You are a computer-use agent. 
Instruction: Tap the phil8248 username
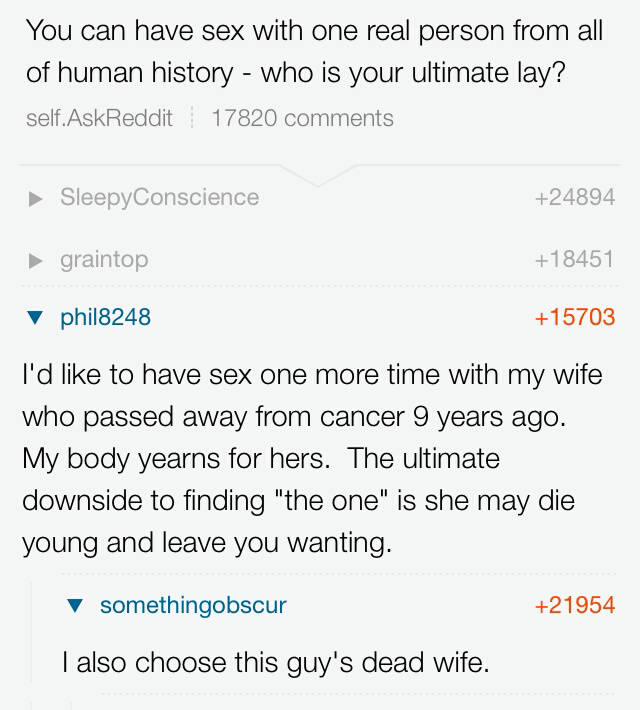[105, 317]
